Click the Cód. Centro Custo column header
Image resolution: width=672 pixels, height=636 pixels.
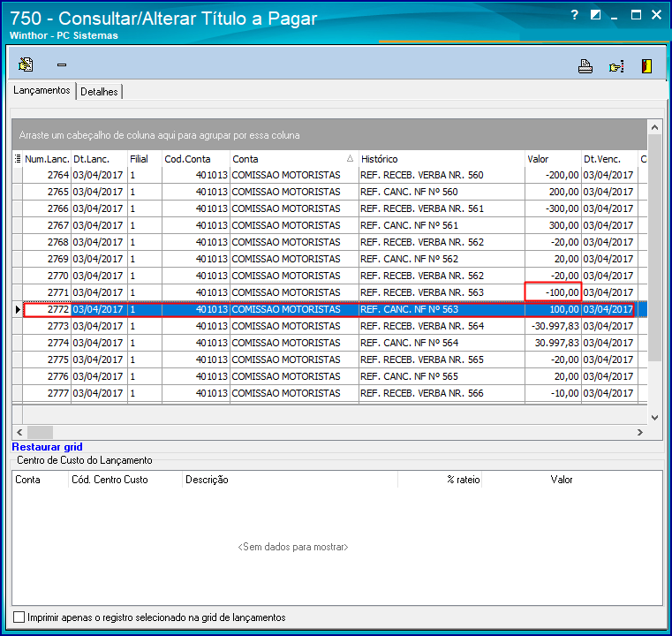tap(125, 480)
